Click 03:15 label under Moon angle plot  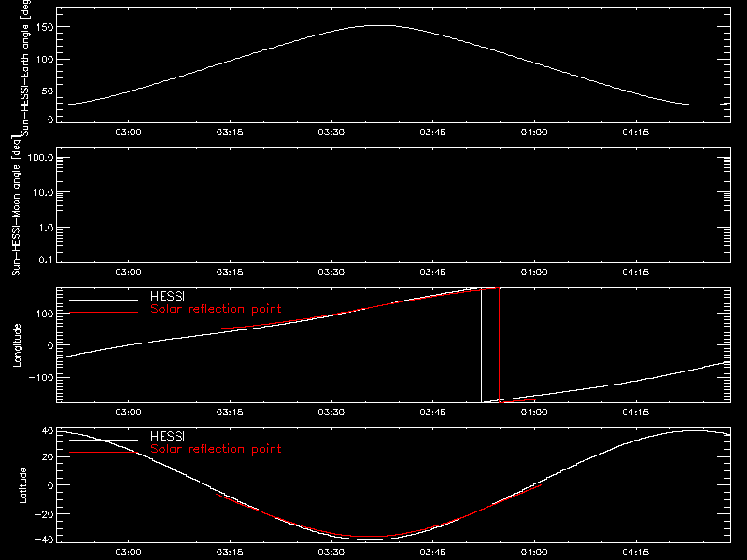click(x=230, y=273)
